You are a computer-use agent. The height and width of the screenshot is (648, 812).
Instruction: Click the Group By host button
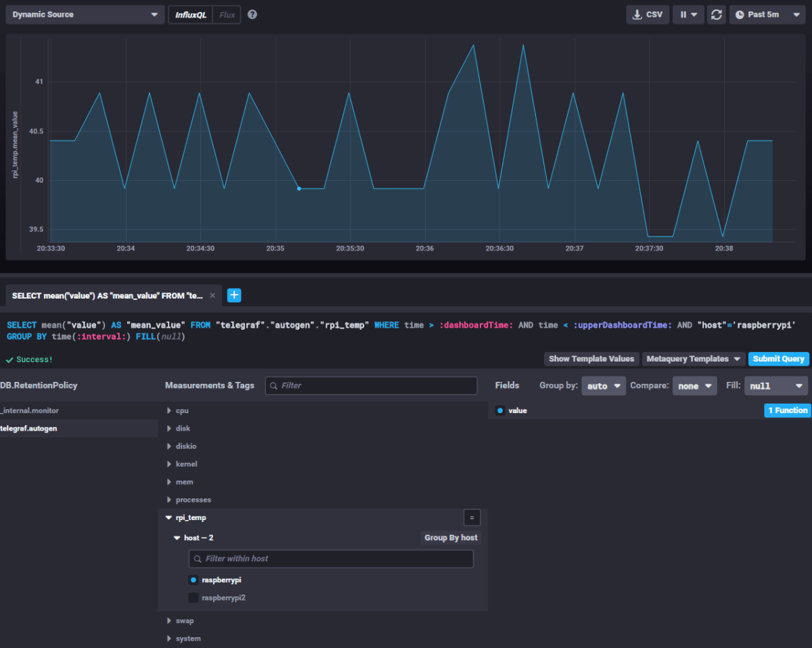[x=451, y=538]
